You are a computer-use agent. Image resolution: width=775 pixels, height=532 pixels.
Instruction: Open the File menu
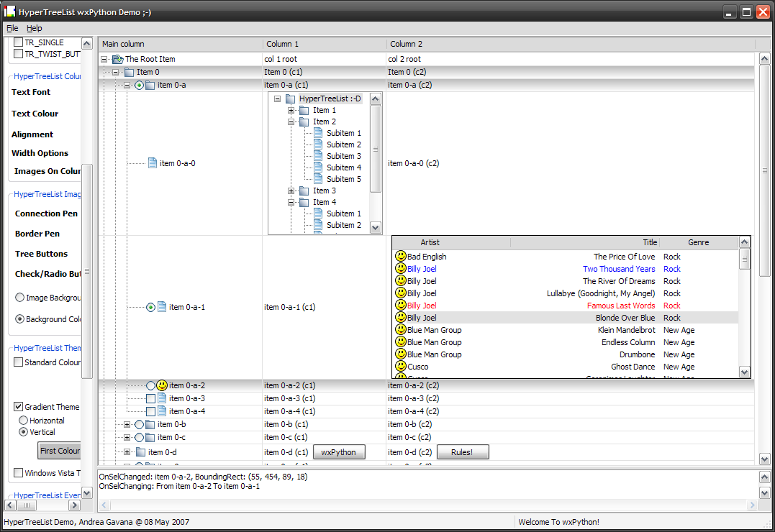pyautogui.click(x=12, y=28)
